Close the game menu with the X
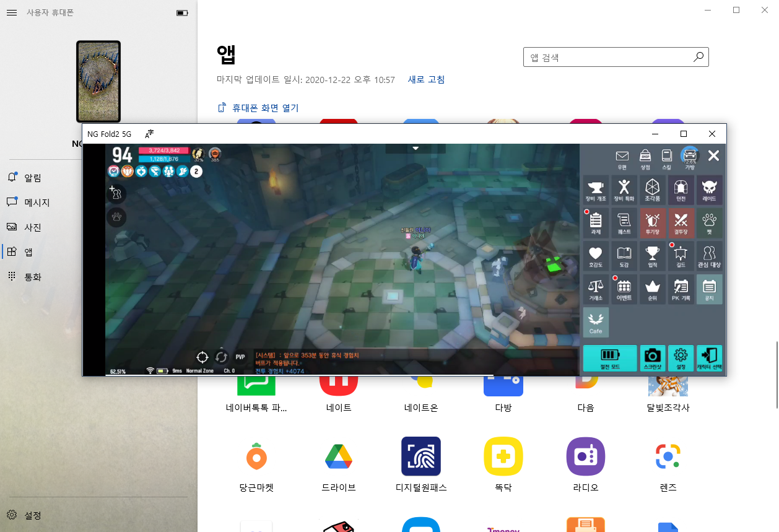This screenshot has width=779, height=532. 713,156
